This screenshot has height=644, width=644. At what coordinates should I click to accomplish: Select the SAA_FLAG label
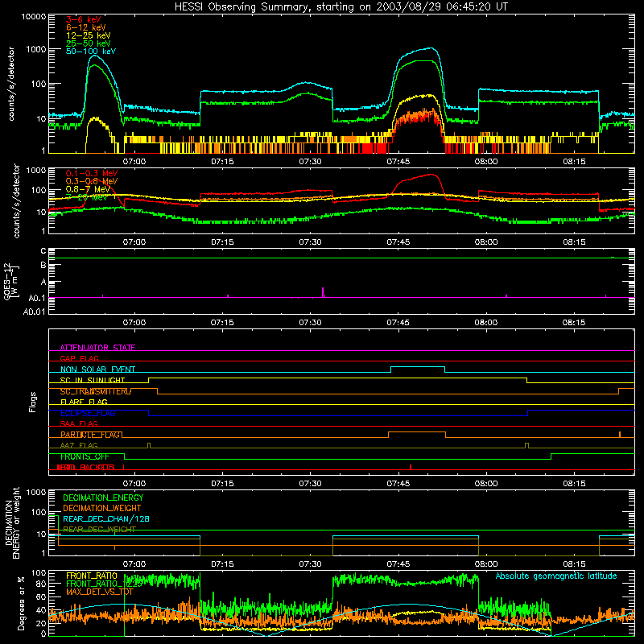(79, 423)
